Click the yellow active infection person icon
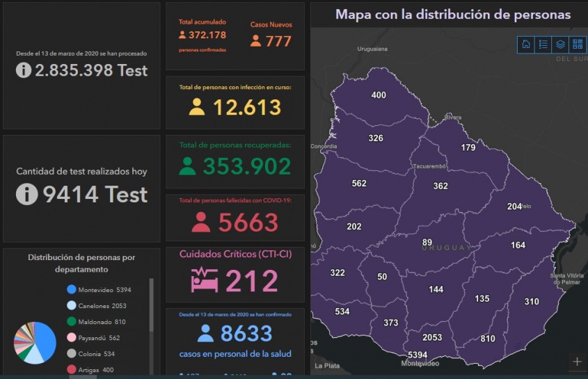The width and height of the screenshot is (588, 379). [197, 107]
